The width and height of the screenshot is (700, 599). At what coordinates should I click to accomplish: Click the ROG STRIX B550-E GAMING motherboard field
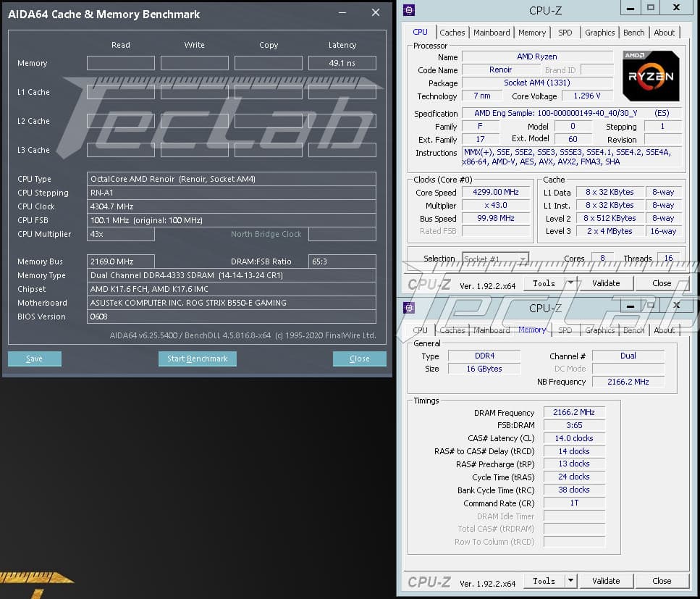pyautogui.click(x=231, y=303)
